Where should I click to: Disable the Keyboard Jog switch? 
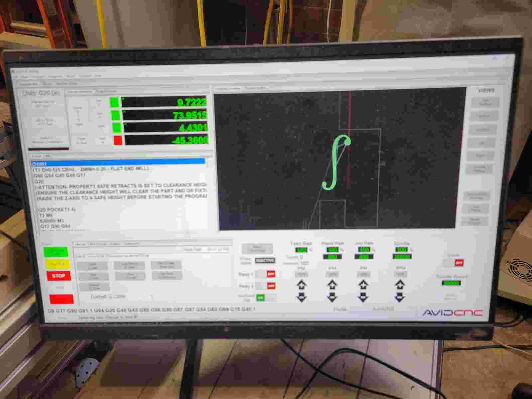point(266,298)
